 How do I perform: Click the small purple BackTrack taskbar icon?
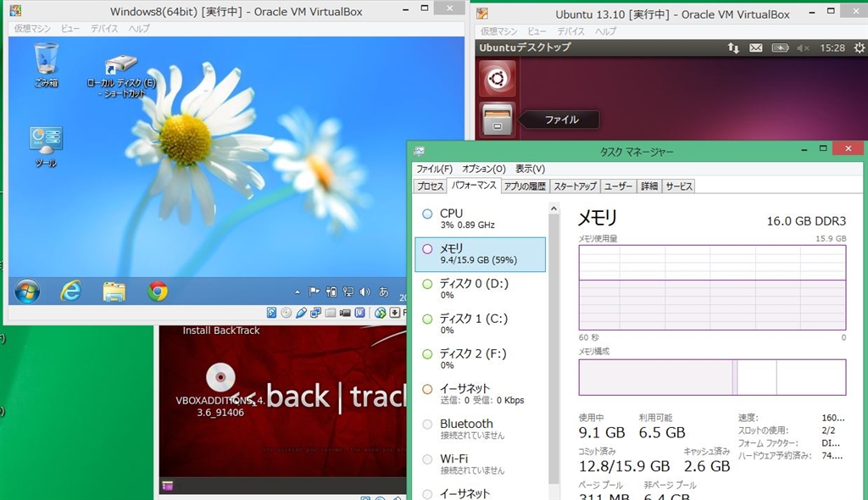click(x=168, y=486)
